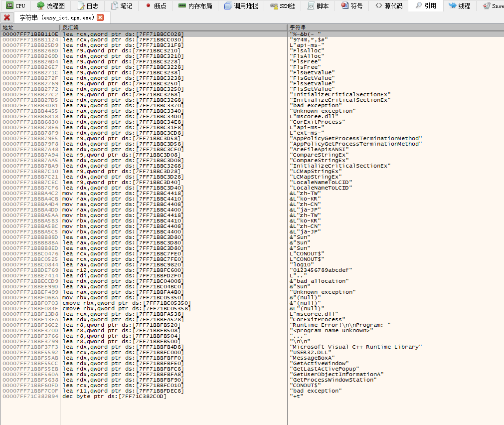Image resolution: width=504 pixels, height=425 pixels.
Task: Open the 内存布局 memory map tab
Action: click(195, 6)
